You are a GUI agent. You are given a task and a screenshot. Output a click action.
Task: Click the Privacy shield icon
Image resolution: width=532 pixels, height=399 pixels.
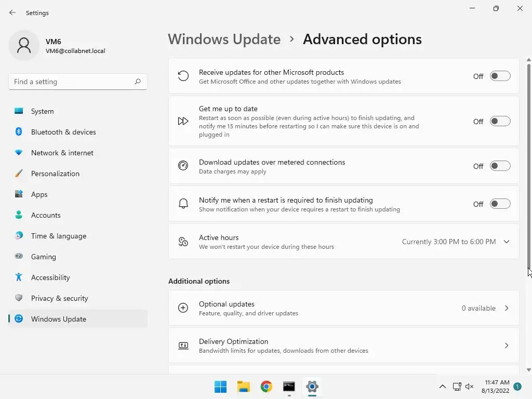[x=19, y=298]
